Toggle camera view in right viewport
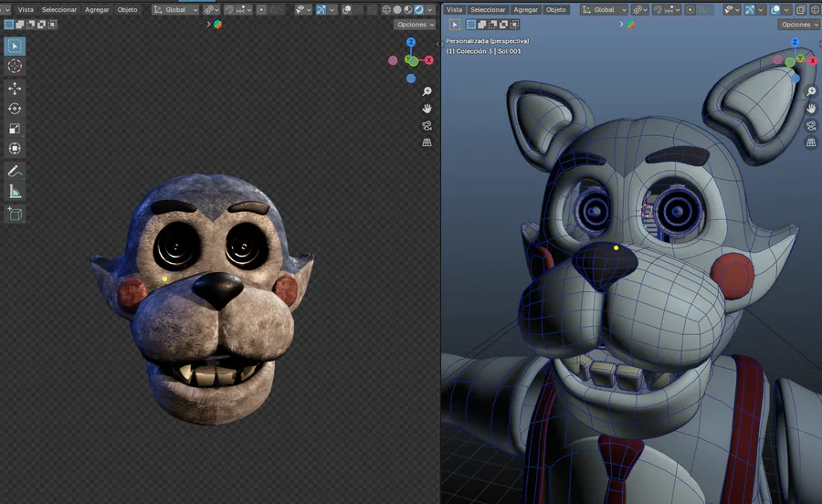The image size is (822, 504). pyautogui.click(x=812, y=126)
